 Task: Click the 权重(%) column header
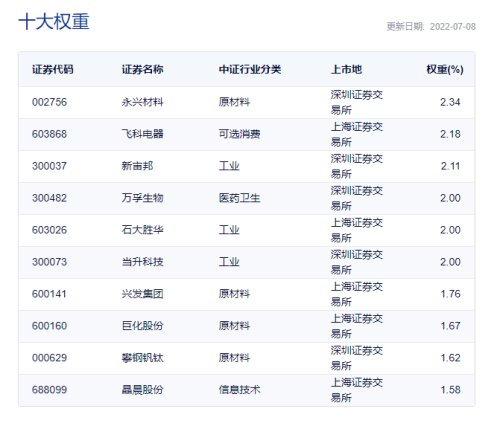pos(445,69)
